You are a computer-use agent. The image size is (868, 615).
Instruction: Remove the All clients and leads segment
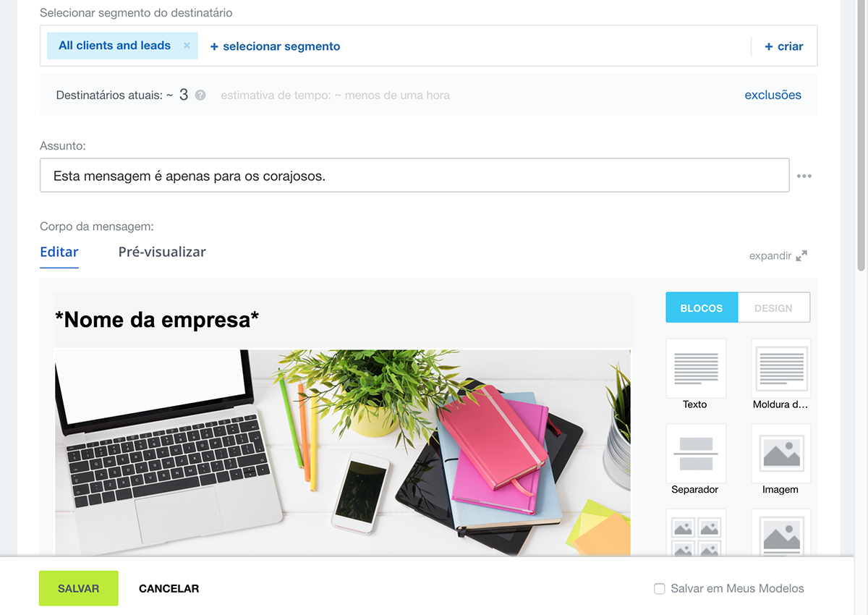pos(187,46)
